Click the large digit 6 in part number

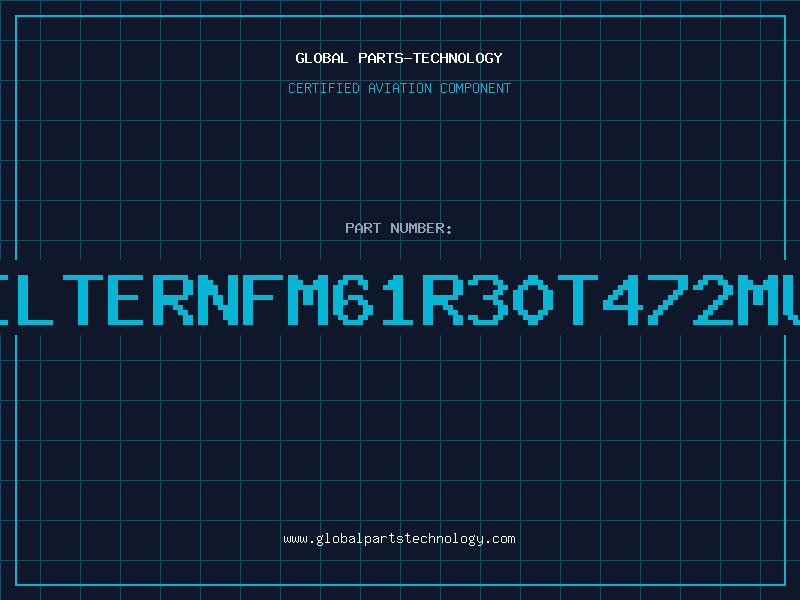353,299
